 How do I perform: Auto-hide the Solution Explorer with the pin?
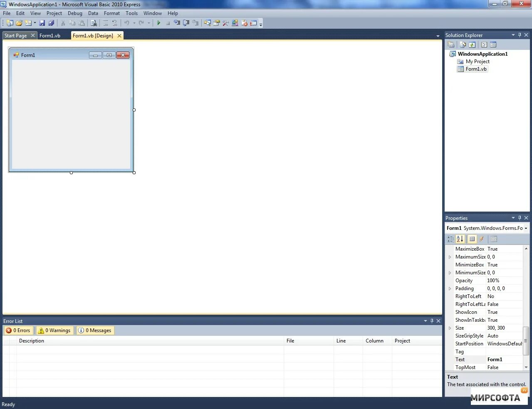[x=520, y=35]
